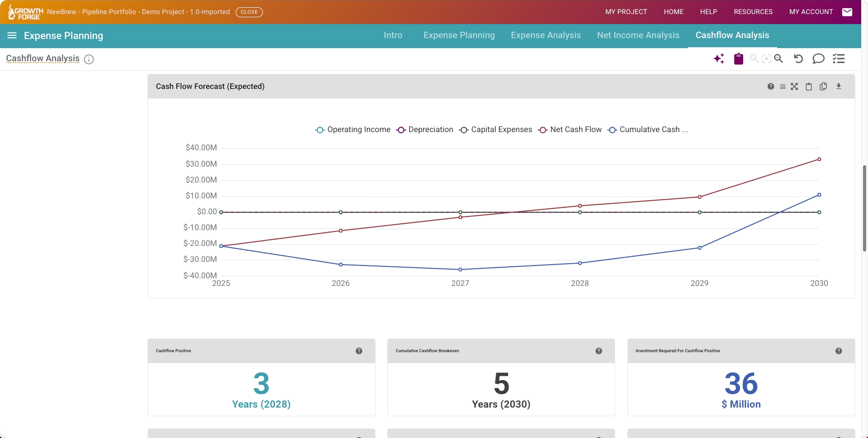
Task: Click the 2030 Net Cash Flow data point
Action: 819,159
